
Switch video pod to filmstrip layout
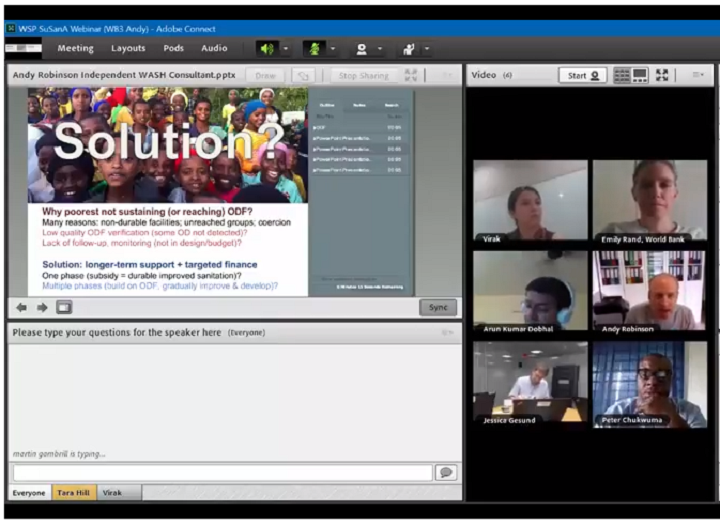click(x=640, y=75)
